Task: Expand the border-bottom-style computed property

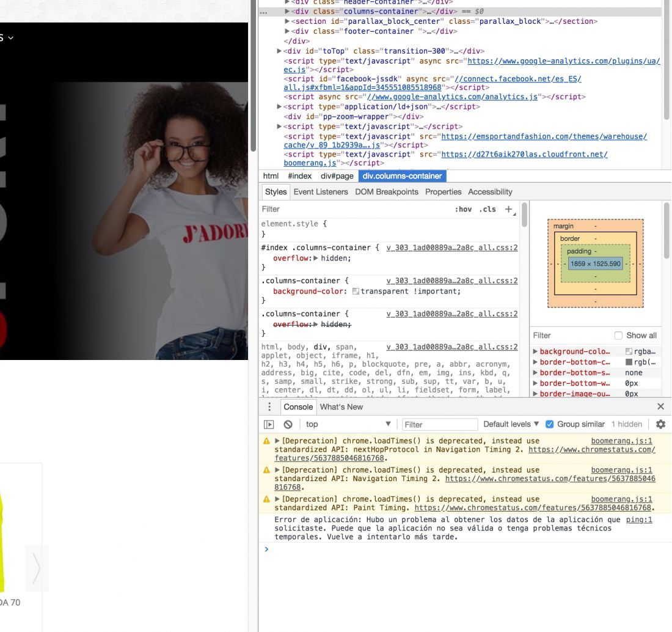Action: pyautogui.click(x=535, y=373)
